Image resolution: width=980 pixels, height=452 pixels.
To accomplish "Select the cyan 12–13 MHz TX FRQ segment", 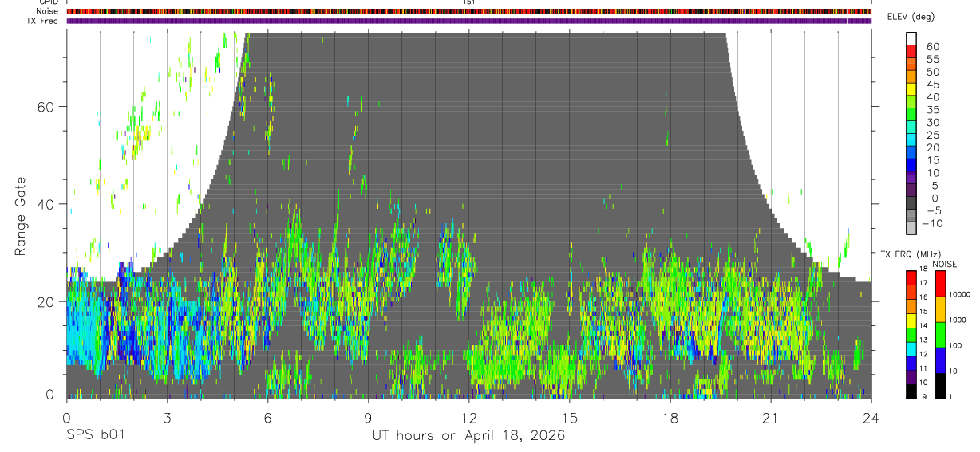I will coord(911,348).
